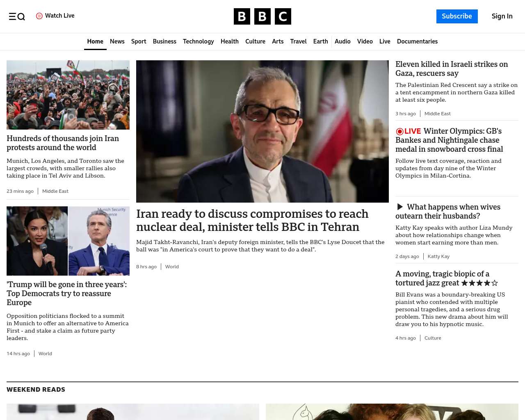Screen dimensions: 525x420
Task: Open the menu and search icon
Action: pyautogui.click(x=17, y=16)
